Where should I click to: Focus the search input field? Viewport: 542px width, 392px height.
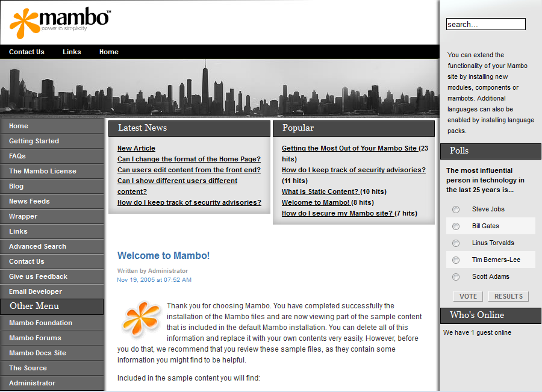[x=485, y=24]
